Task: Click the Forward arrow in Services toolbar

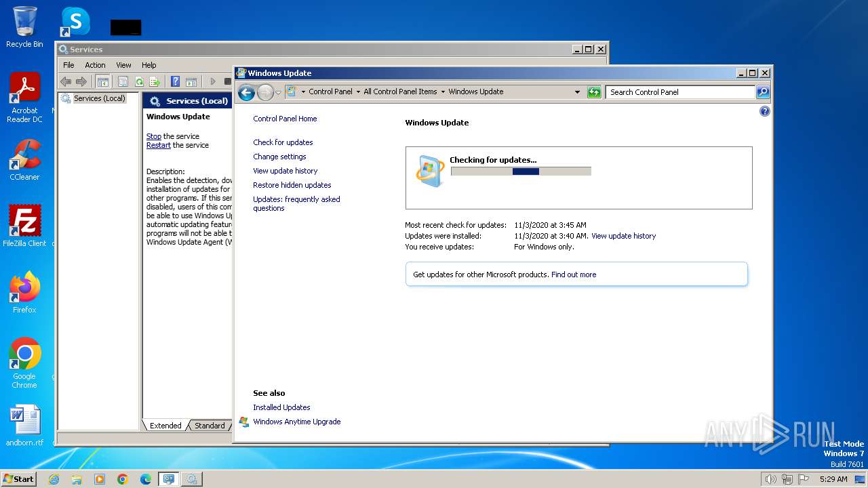Action: [81, 81]
